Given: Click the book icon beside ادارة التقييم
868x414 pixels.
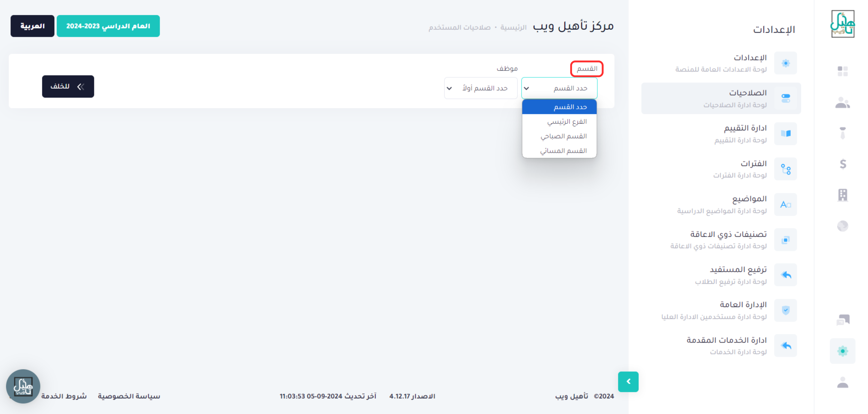Looking at the screenshot, I should pos(786,134).
